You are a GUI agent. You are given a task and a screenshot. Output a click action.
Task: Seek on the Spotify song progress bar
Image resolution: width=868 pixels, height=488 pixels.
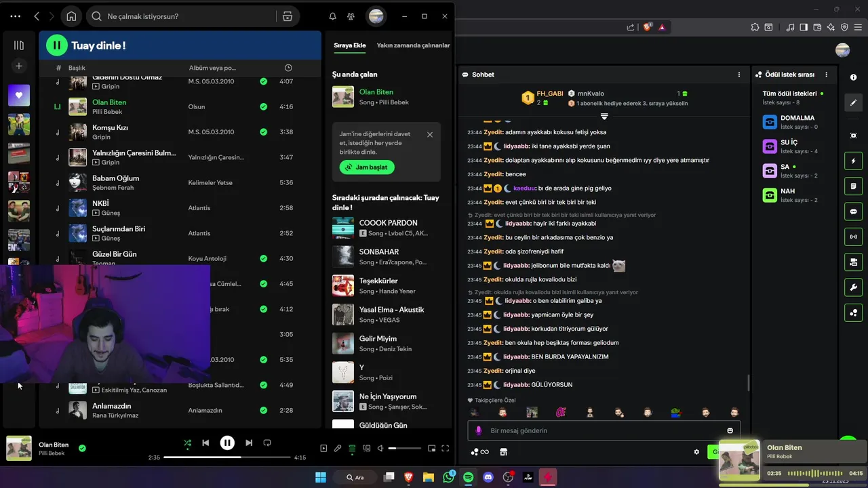click(227, 457)
